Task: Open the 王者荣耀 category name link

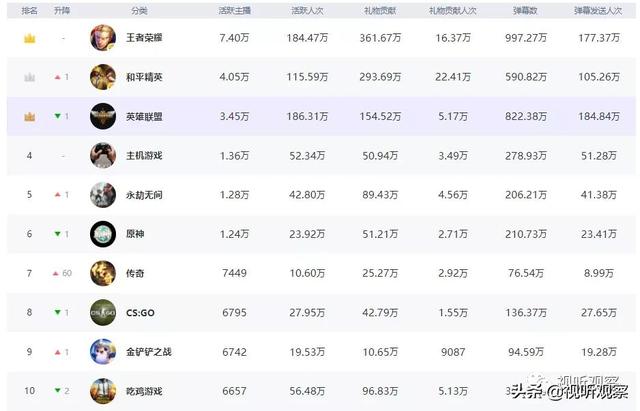Action: pos(145,38)
